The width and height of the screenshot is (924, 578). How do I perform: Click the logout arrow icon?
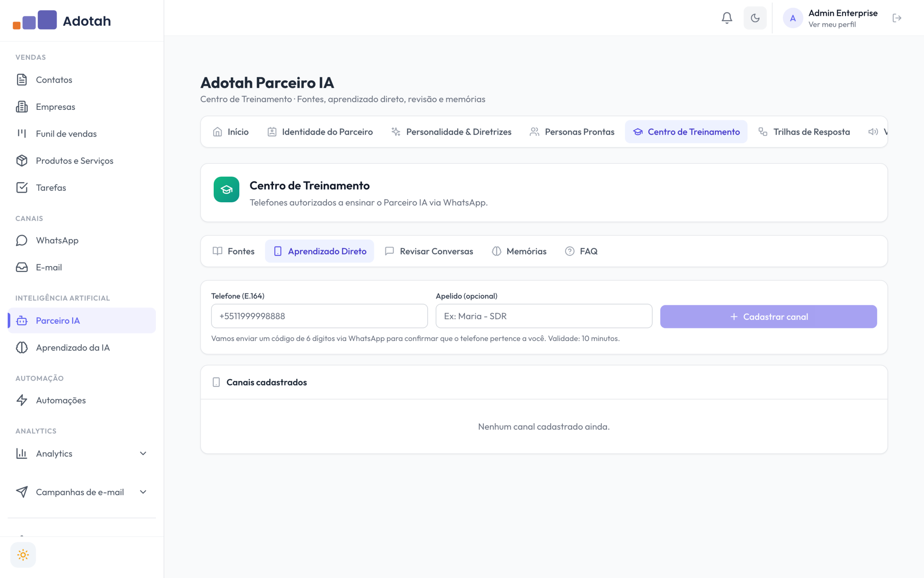point(897,18)
